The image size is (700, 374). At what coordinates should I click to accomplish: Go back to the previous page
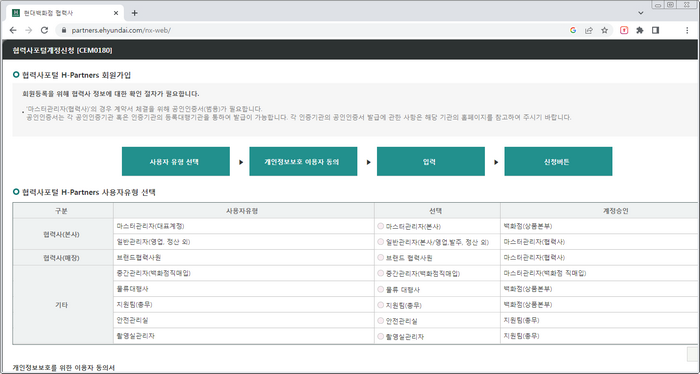coord(13,30)
